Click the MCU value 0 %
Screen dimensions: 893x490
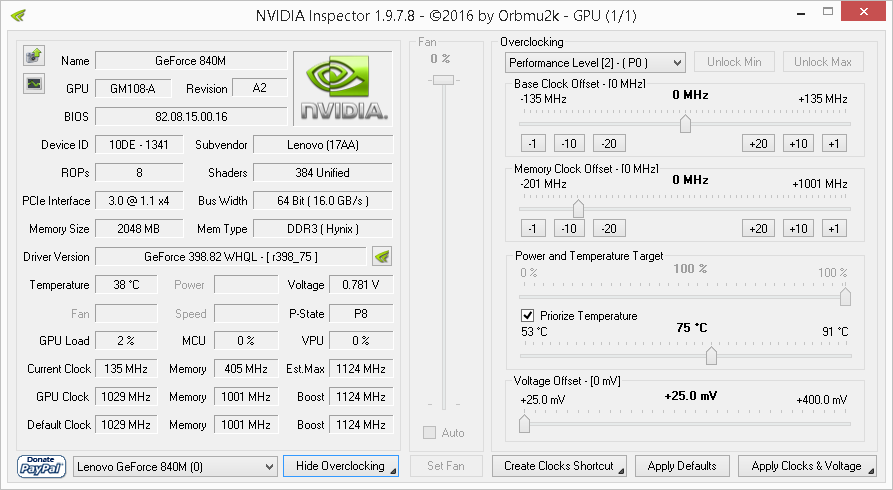(x=246, y=340)
